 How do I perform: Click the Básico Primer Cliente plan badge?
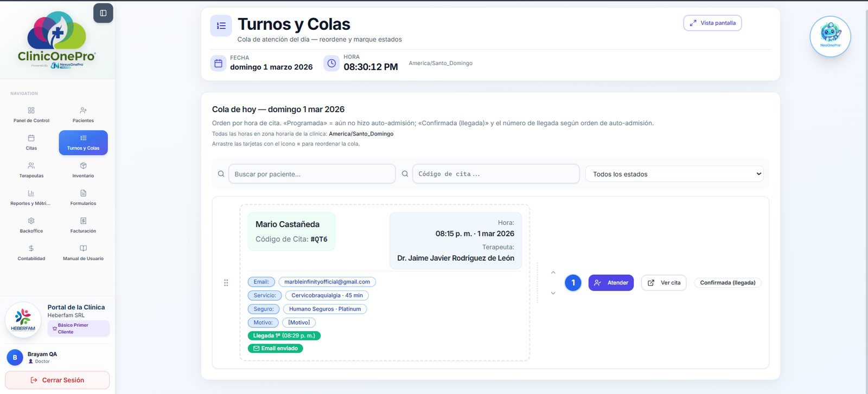pos(79,328)
